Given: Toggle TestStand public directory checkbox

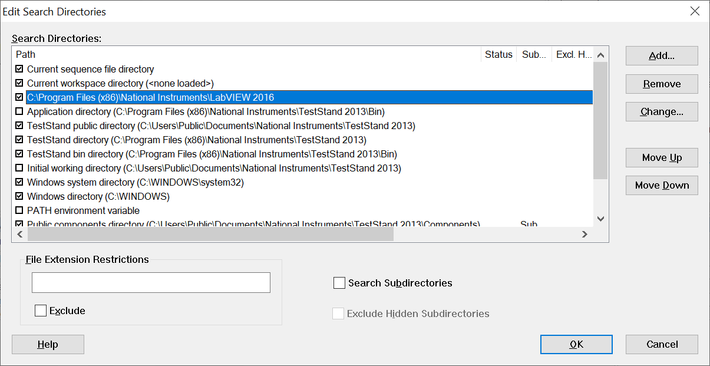Looking at the screenshot, I should [19, 125].
